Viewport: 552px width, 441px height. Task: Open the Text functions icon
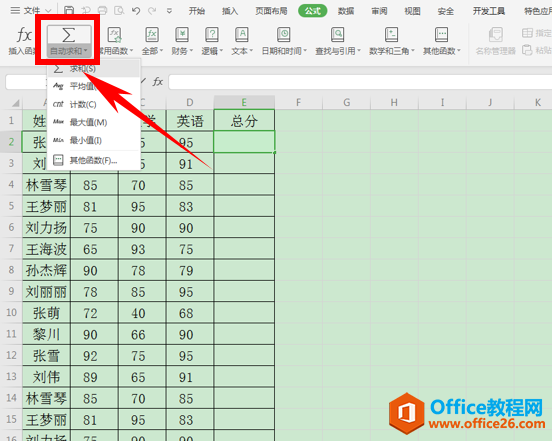tap(242, 35)
